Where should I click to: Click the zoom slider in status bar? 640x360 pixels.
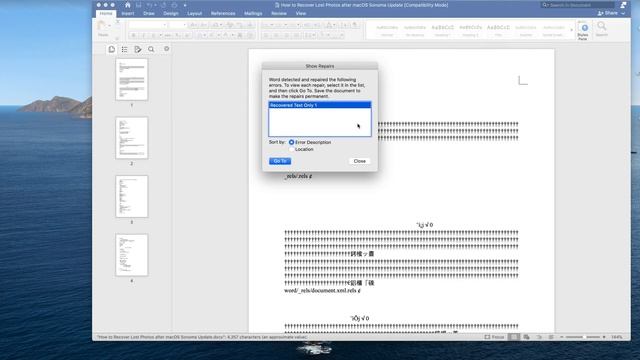[x=583, y=337]
